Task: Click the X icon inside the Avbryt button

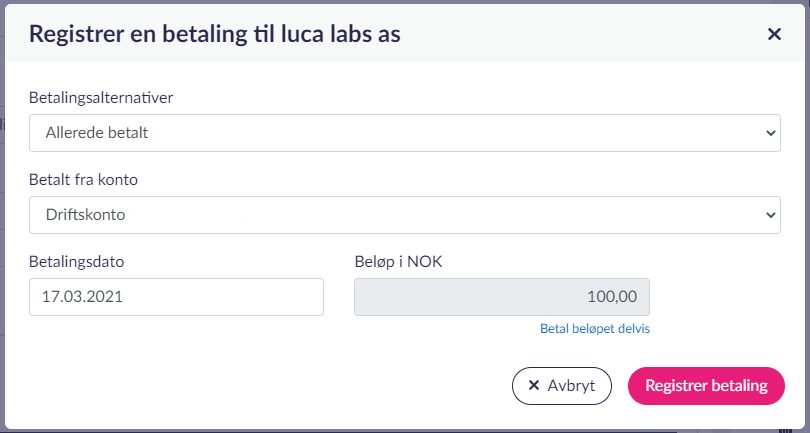Action: pyautogui.click(x=533, y=386)
